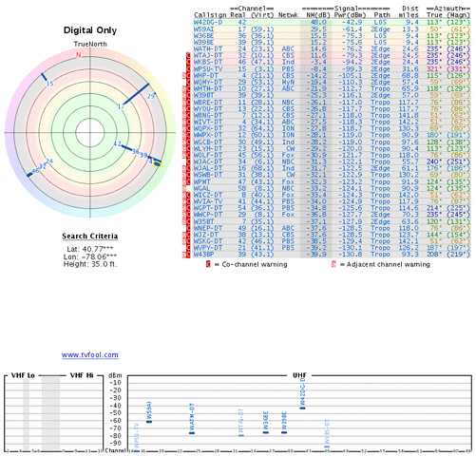
Task: Click the red C icon in the legend
Action: [x=208, y=264]
